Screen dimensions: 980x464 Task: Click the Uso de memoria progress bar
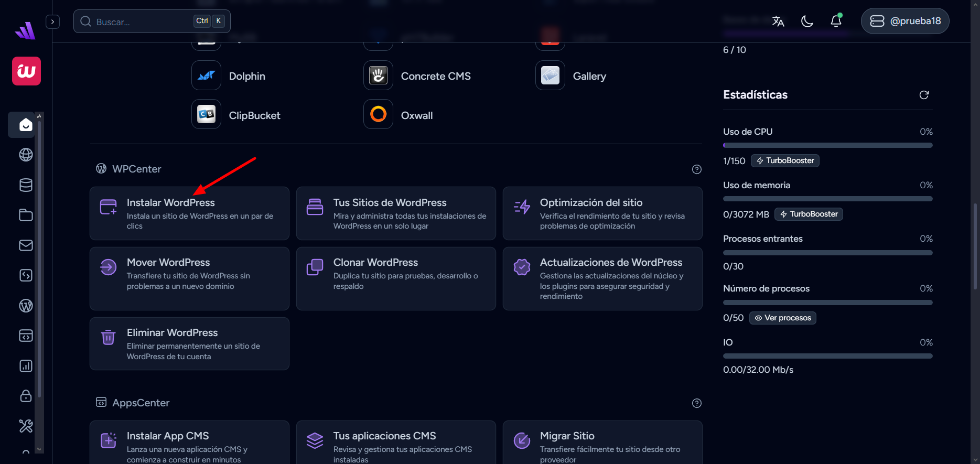point(827,199)
